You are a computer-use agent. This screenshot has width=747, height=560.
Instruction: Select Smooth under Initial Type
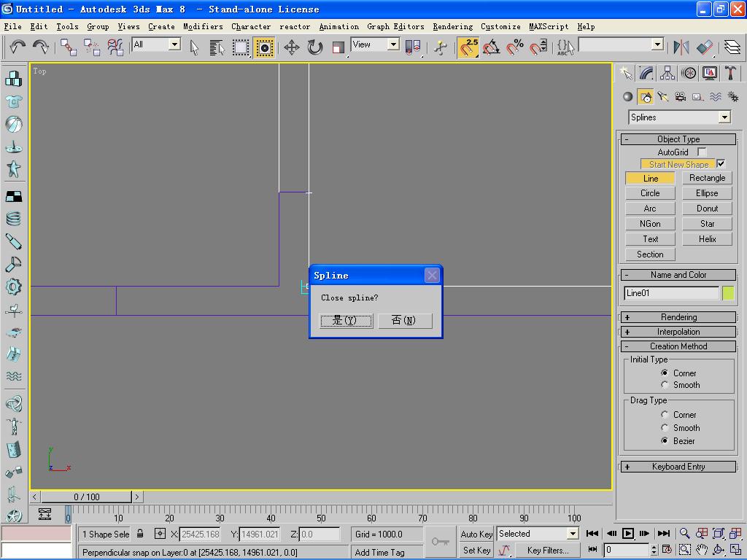(x=665, y=385)
